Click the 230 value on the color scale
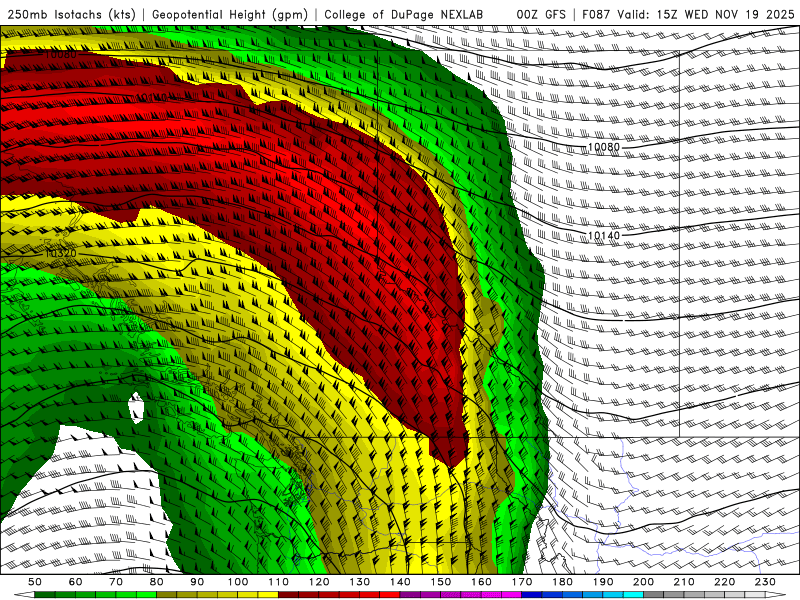The width and height of the screenshot is (800, 600). click(765, 582)
